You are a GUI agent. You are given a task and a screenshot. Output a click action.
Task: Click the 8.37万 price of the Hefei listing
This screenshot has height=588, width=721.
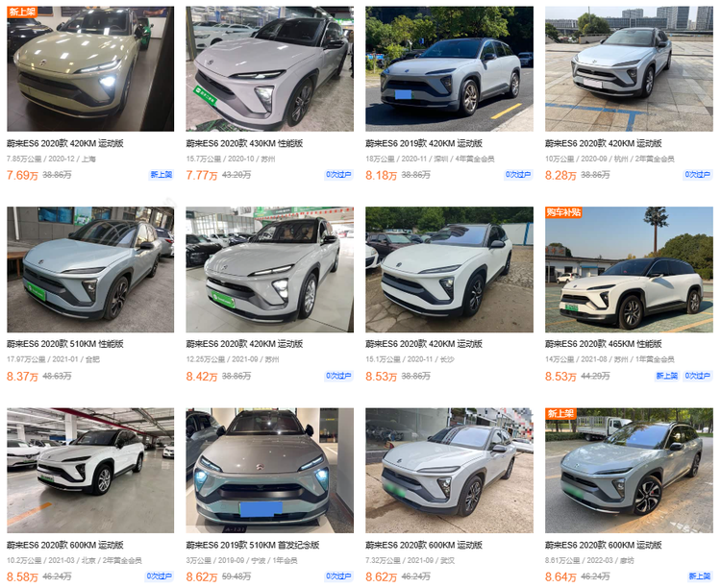click(22, 377)
